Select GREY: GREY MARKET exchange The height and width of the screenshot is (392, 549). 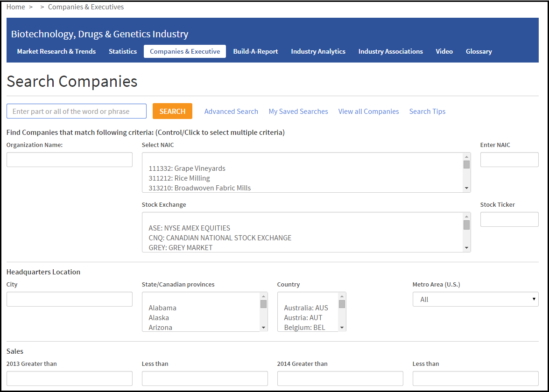(x=180, y=248)
